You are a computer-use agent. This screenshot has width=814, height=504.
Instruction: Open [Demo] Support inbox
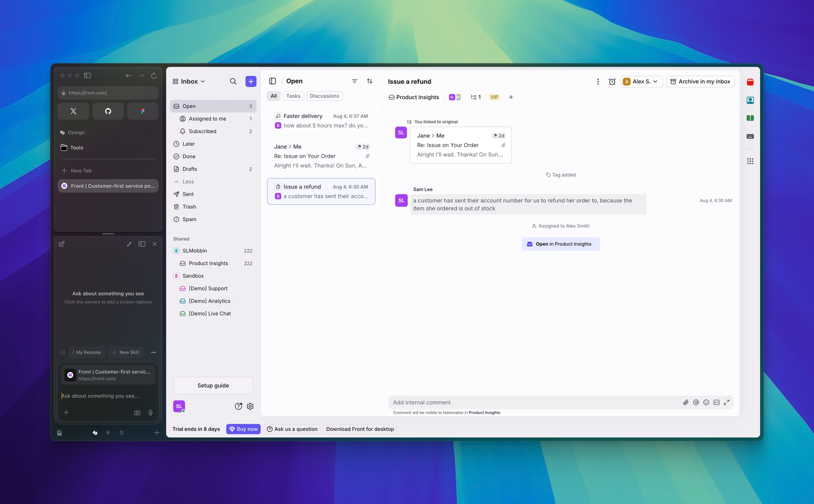click(x=213, y=288)
